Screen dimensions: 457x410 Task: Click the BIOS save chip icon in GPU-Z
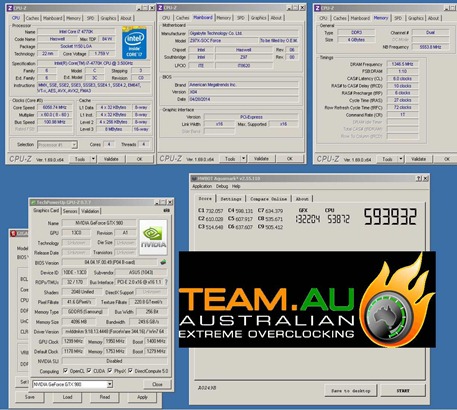point(163,262)
